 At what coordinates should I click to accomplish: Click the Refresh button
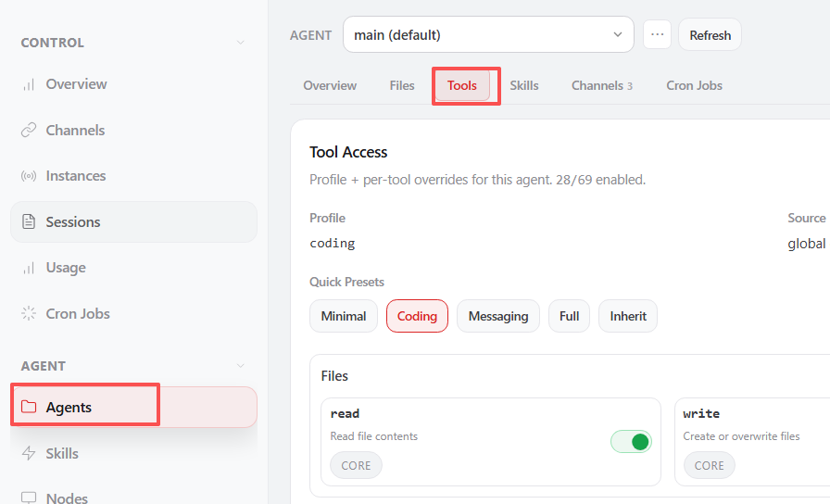[710, 35]
